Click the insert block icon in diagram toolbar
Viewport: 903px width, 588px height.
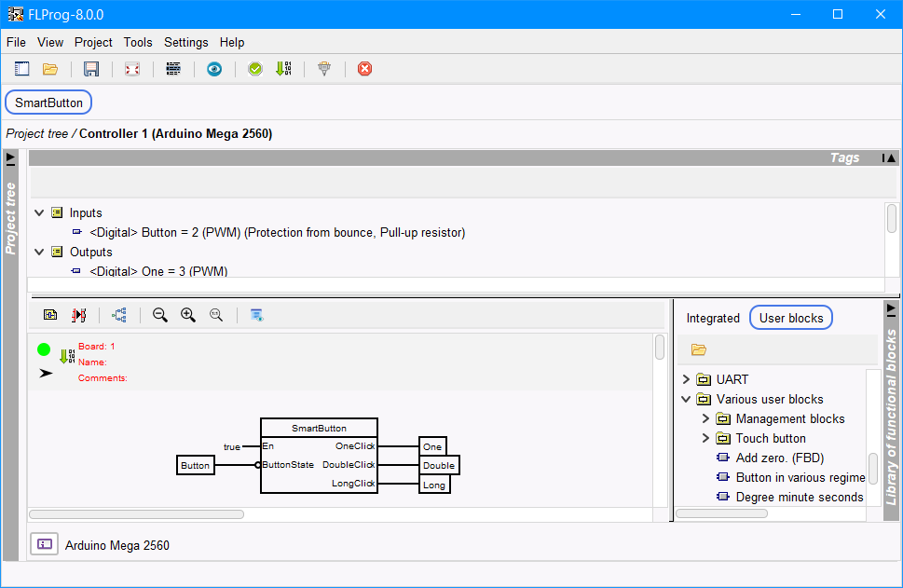point(50,315)
